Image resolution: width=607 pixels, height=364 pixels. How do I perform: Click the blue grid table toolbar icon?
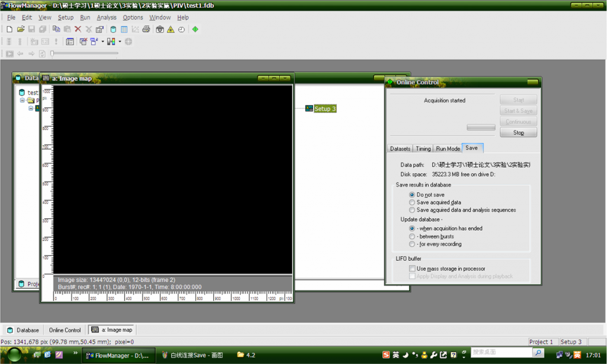click(124, 30)
